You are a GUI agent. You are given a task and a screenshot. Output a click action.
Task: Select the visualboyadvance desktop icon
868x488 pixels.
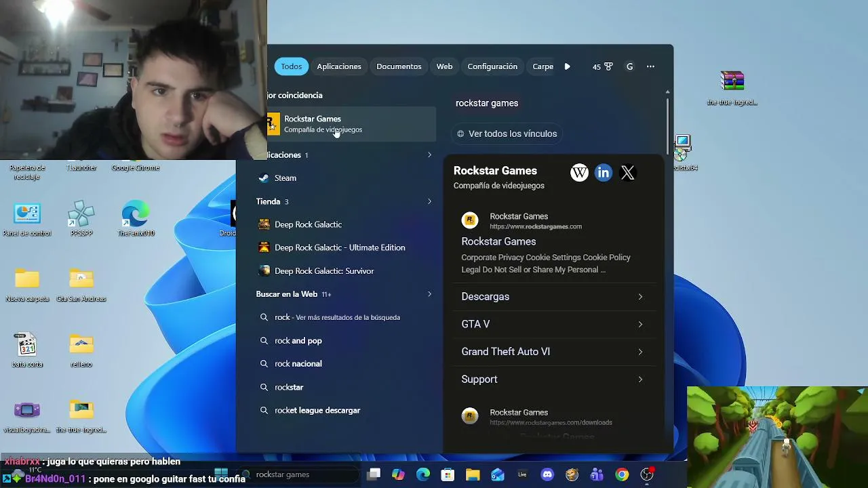pyautogui.click(x=27, y=416)
